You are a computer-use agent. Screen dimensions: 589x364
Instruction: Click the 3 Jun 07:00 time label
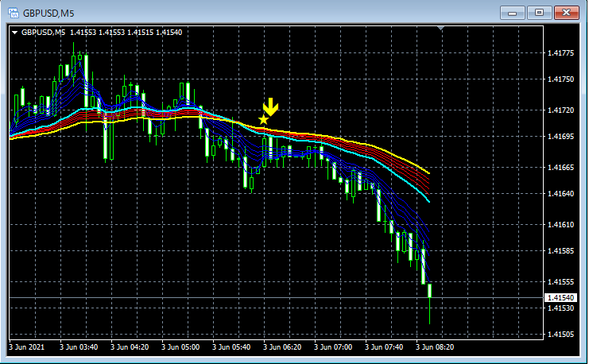click(x=333, y=347)
